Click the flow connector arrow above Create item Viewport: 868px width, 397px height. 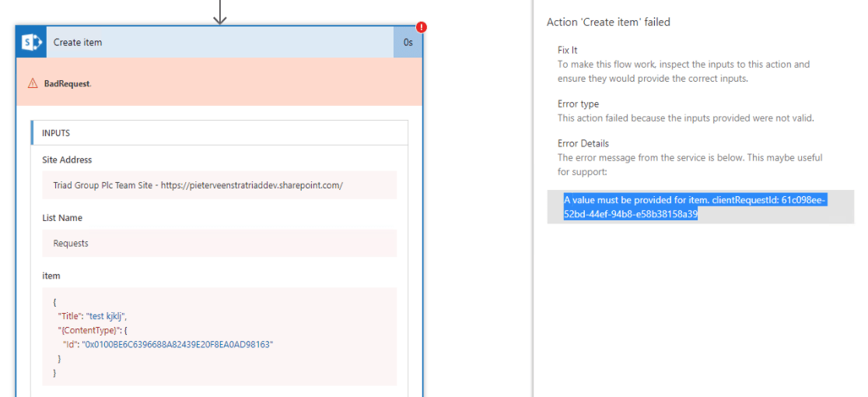coord(220,12)
